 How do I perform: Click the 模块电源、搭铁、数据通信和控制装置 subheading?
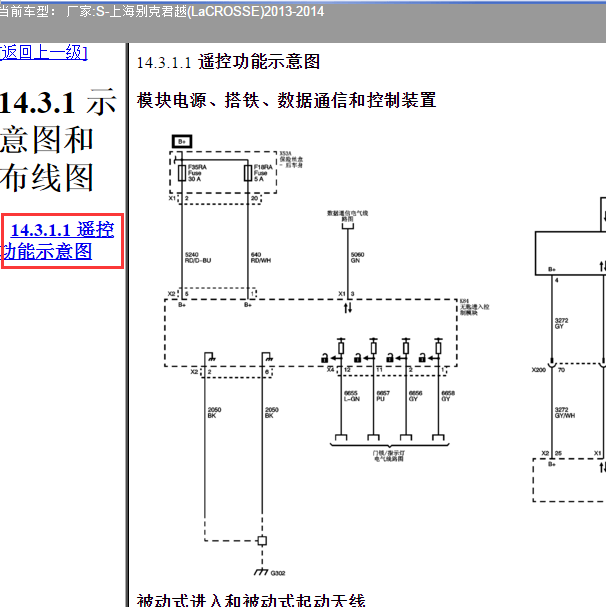point(287,100)
